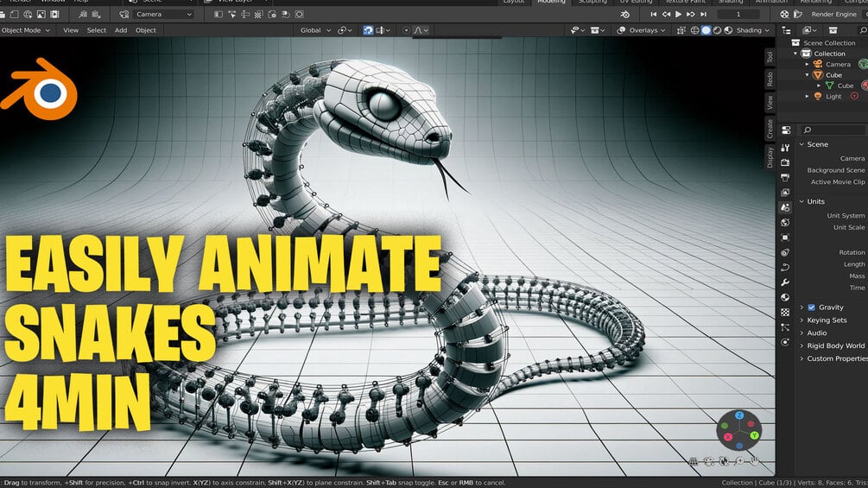Open the Display sidebar tab

(770, 157)
